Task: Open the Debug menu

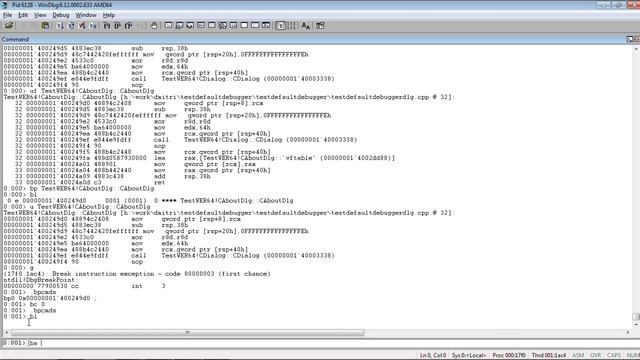Action: tap(61, 15)
